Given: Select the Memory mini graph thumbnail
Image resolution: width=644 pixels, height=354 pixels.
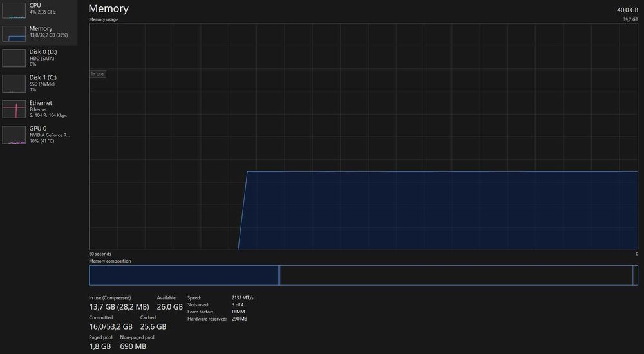Looking at the screenshot, I should point(14,33).
